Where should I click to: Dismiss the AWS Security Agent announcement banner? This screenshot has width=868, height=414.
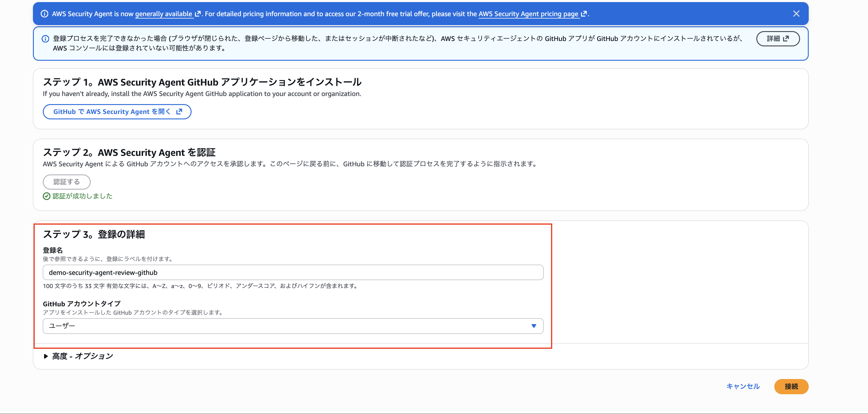pyautogui.click(x=796, y=14)
